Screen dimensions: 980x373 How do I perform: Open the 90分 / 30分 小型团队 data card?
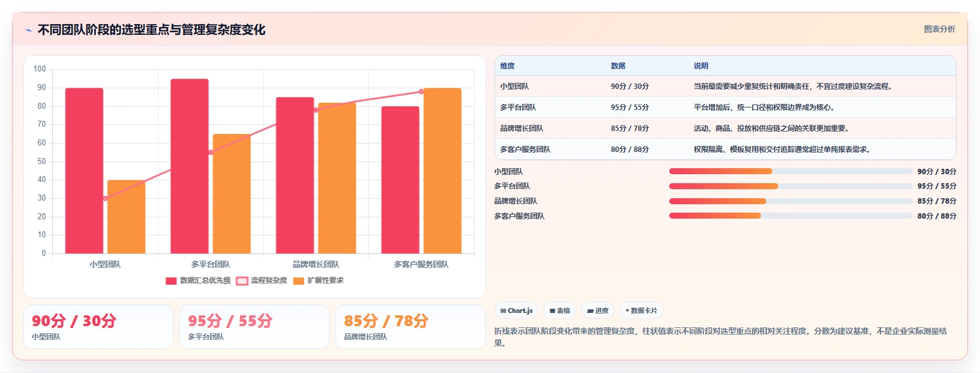tap(98, 327)
